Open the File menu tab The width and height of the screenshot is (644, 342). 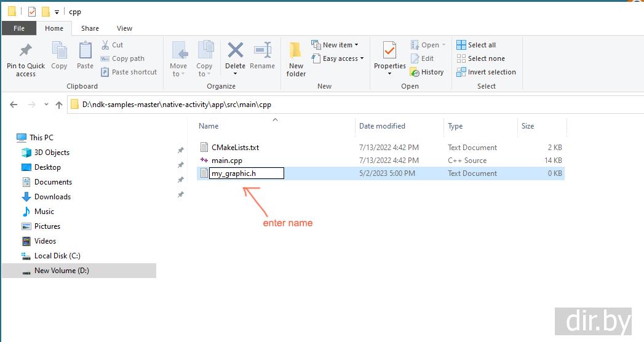click(x=19, y=28)
